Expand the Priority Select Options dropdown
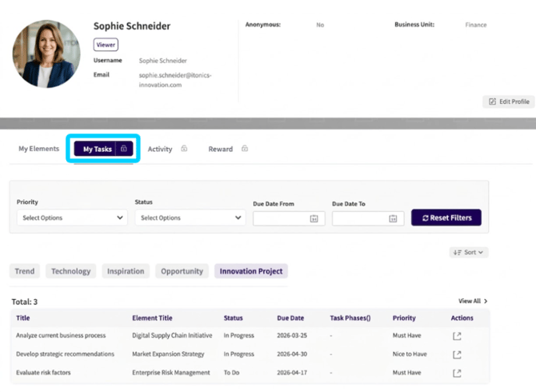 tap(72, 218)
